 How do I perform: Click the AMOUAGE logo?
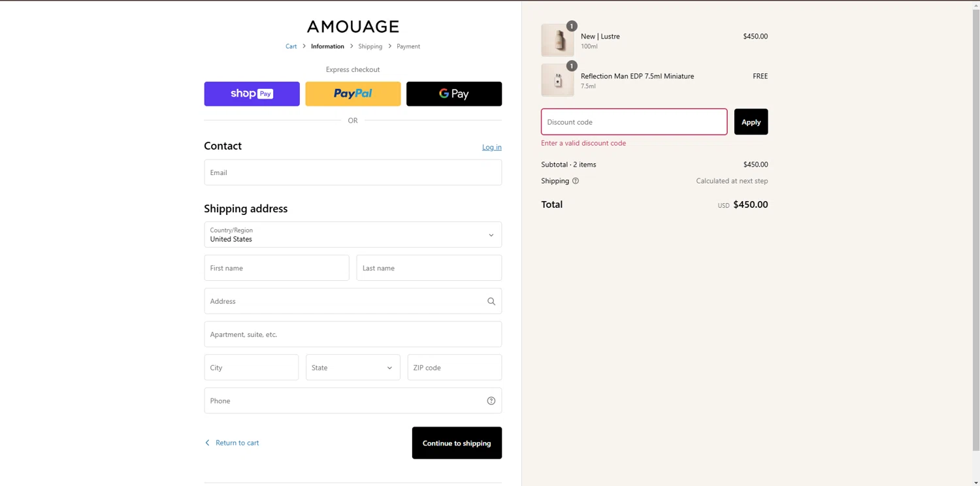click(353, 26)
